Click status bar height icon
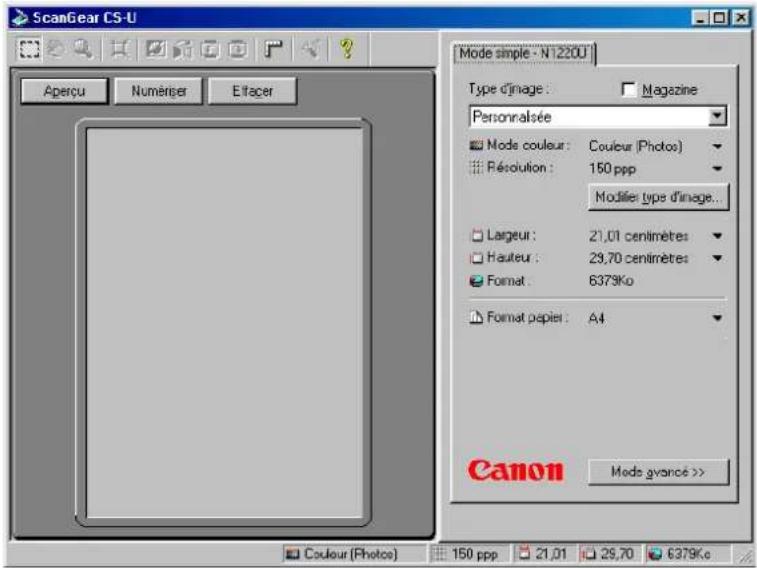Viewport: 757px width, 568px height. click(589, 554)
